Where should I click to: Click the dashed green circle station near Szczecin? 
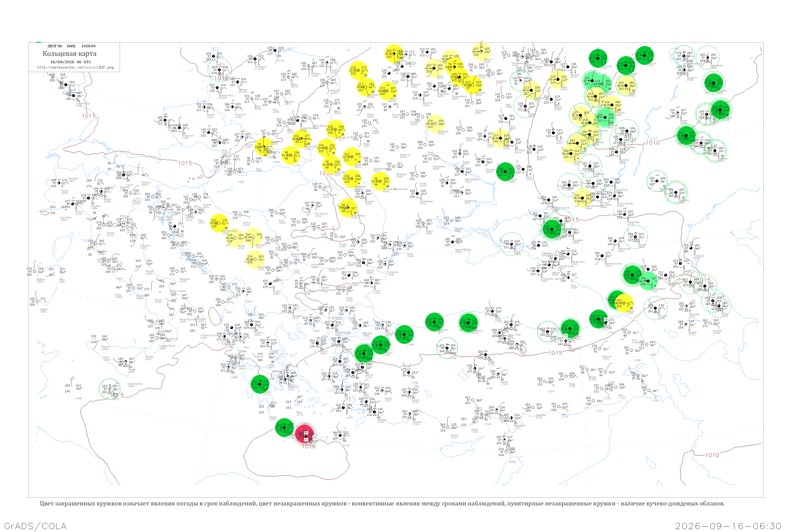(x=219, y=70)
